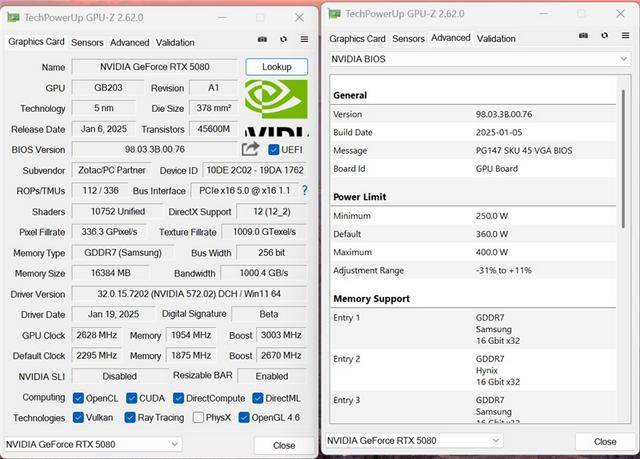Select Advanced tab in left window
This screenshot has width=640, height=459.
pos(129,42)
